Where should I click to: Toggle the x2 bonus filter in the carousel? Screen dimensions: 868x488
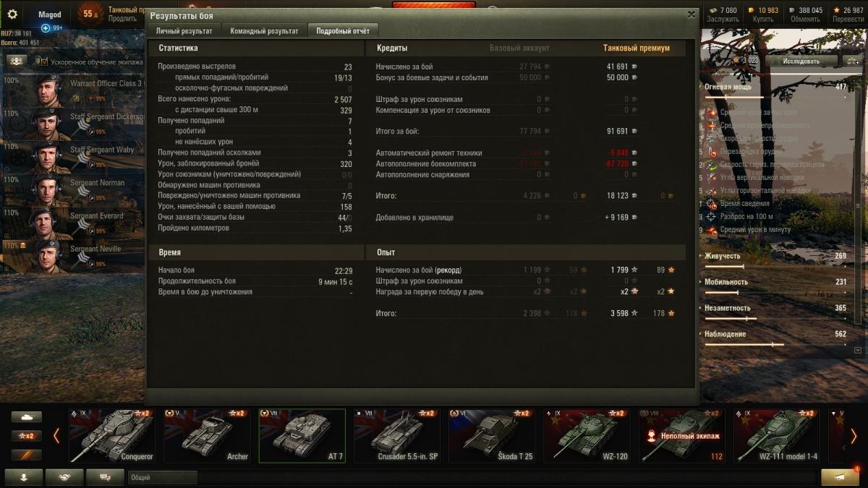[x=26, y=436]
